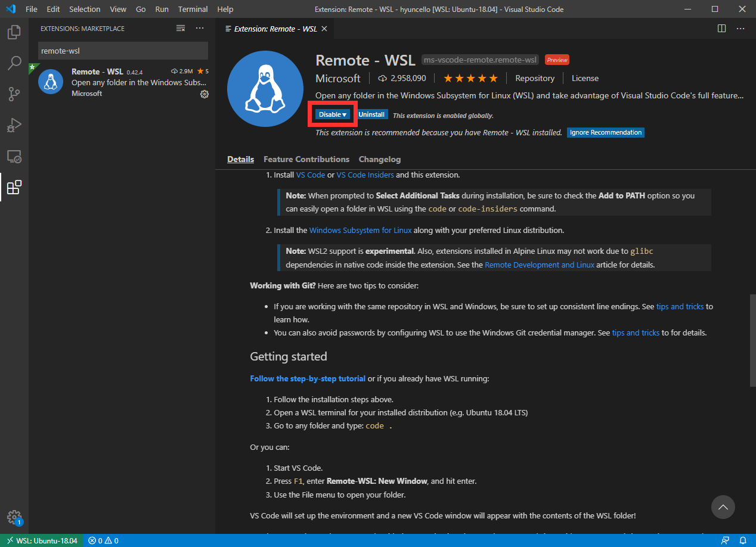This screenshot has width=756, height=547.
Task: Click the feedback icon in status bar
Action: 726,540
